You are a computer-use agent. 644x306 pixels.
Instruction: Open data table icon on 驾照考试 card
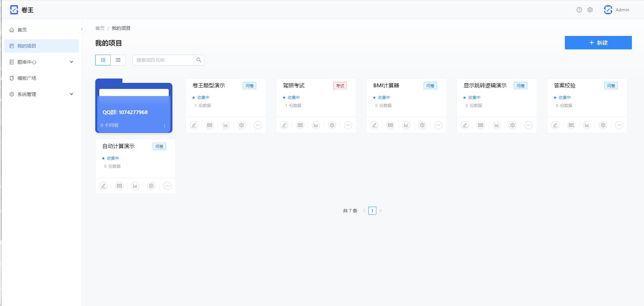click(x=300, y=125)
